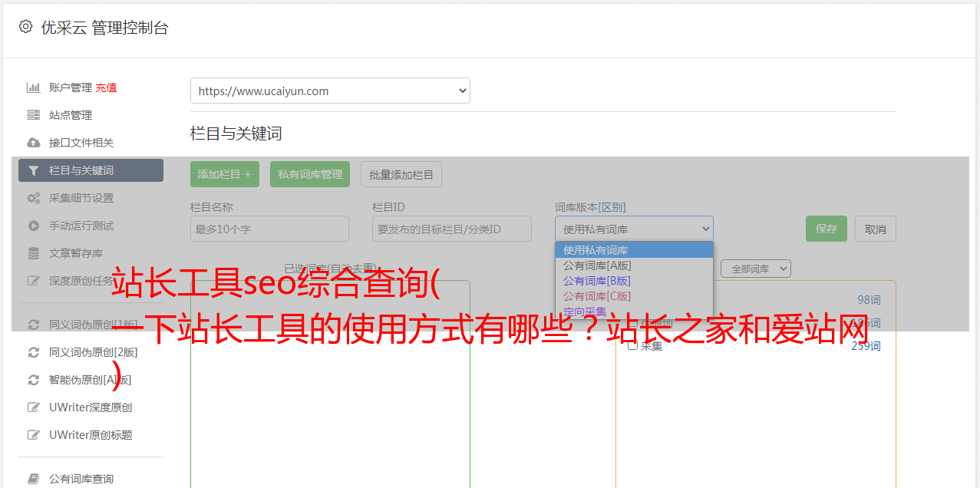Choose 公有词库[A版] option

coord(634,265)
